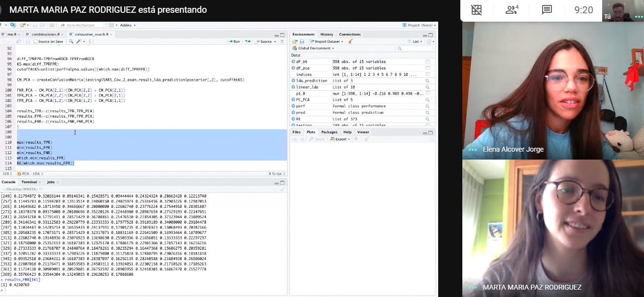644x297 pixels.
Task: Open the Help tab
Action: pyautogui.click(x=348, y=132)
